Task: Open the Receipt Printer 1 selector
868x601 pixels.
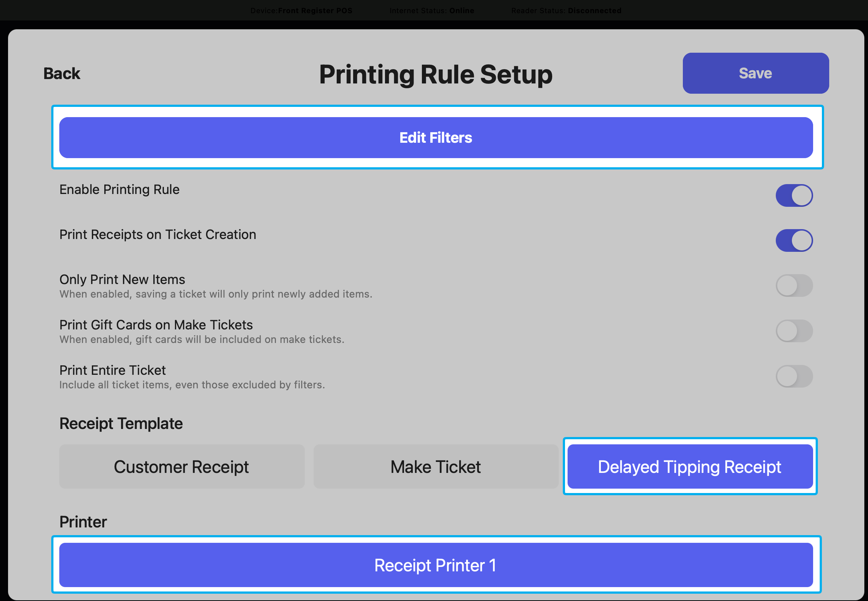Action: (435, 565)
